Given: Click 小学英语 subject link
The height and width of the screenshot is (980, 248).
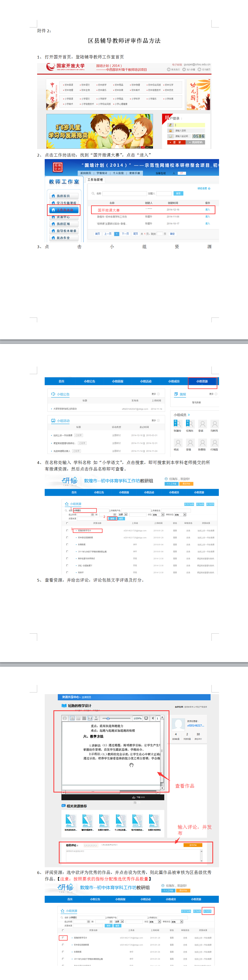Looking at the screenshot, I should [x=68, y=99].
